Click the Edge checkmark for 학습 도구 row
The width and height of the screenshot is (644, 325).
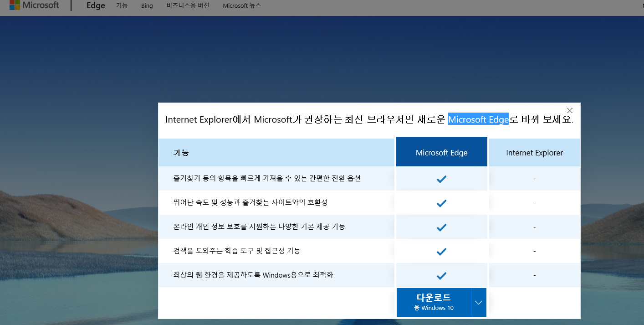[441, 252]
